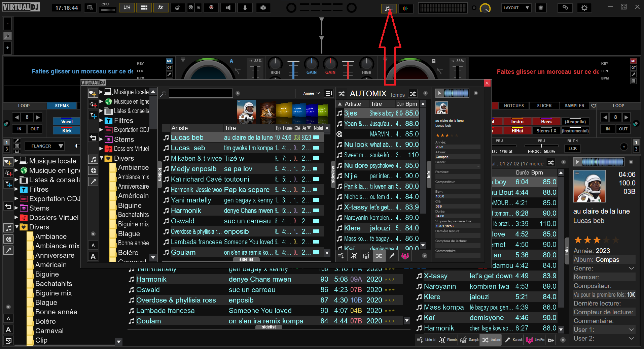Open the LiveFeedback tab at sideview bottom
Viewport: 644px width, 349px height.
pyautogui.click(x=535, y=340)
